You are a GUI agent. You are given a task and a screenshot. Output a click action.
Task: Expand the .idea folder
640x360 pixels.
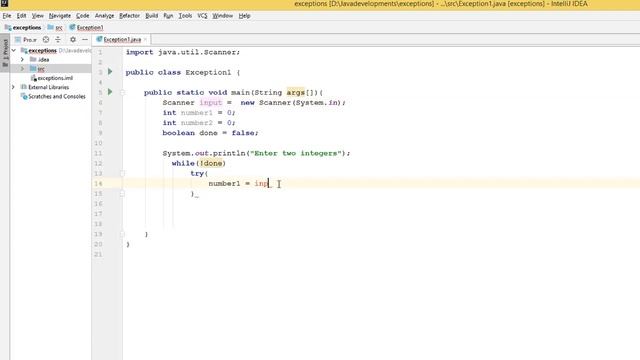pos(22,60)
